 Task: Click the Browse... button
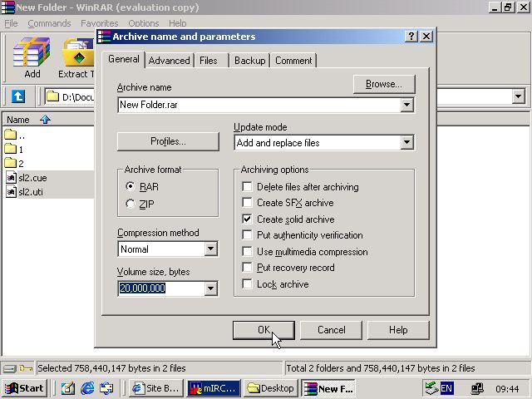(384, 84)
